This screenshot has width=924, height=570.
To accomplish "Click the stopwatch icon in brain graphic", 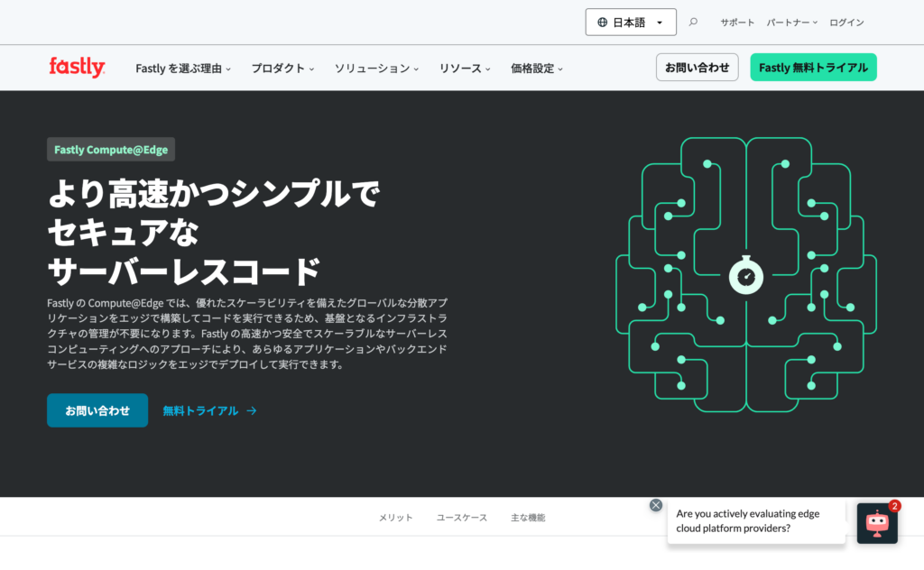I will pyautogui.click(x=745, y=275).
